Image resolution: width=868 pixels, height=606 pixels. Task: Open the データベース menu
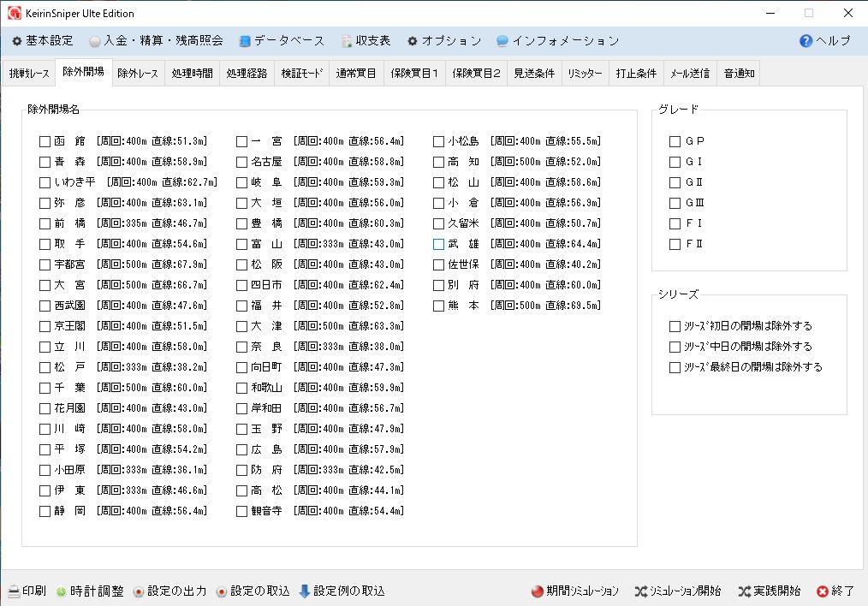[x=282, y=40]
